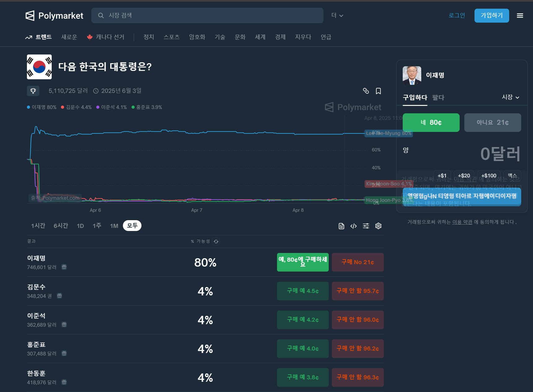The image size is (533, 392).
Task: Click 구매 예 4.0¢ for 홍준표
Action: click(303, 349)
